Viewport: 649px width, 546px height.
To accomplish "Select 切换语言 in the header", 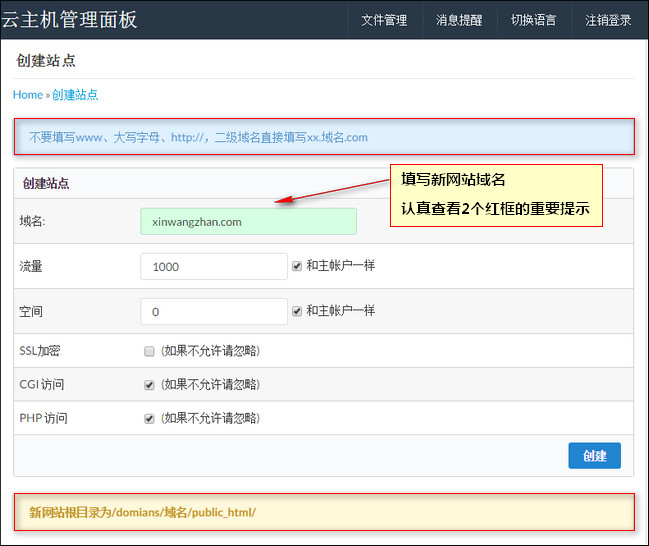I will click(x=534, y=20).
